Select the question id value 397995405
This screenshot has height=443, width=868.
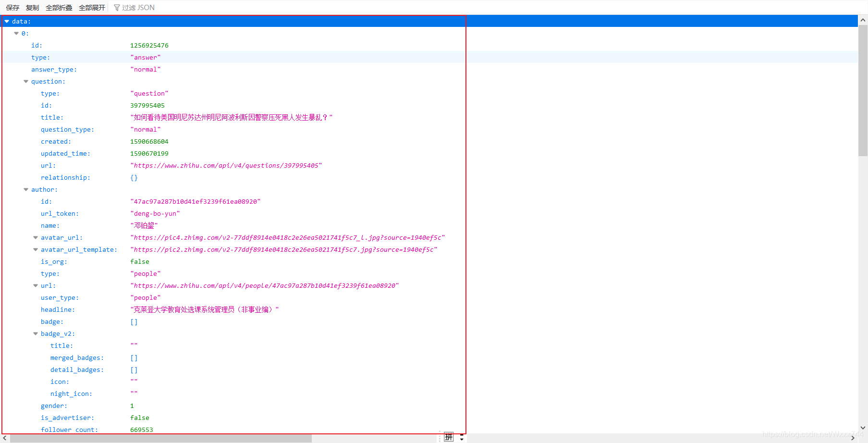point(147,105)
